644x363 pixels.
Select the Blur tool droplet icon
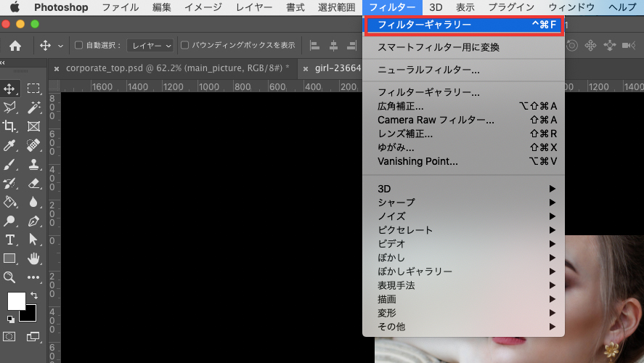[x=33, y=202]
